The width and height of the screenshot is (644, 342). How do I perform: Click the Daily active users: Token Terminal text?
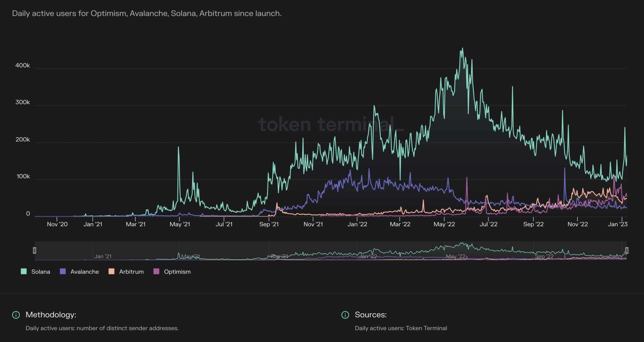401,328
